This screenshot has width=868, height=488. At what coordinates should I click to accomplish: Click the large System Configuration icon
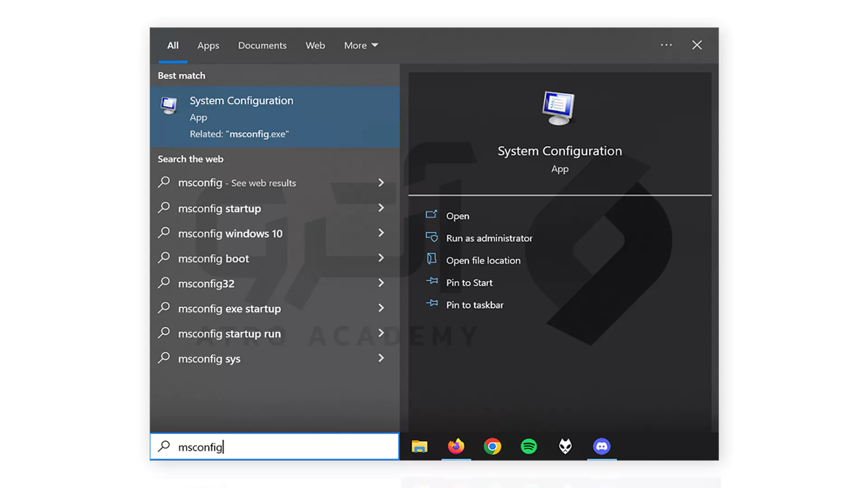coord(559,108)
